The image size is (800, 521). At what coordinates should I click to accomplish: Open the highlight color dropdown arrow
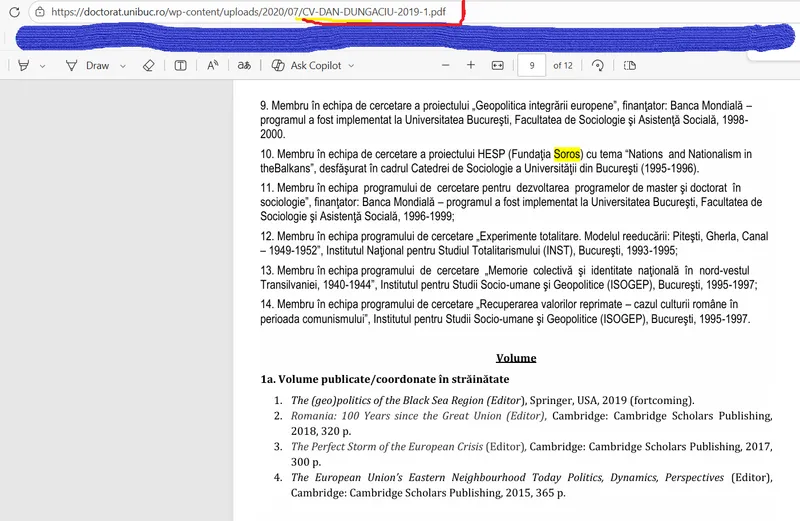click(43, 66)
